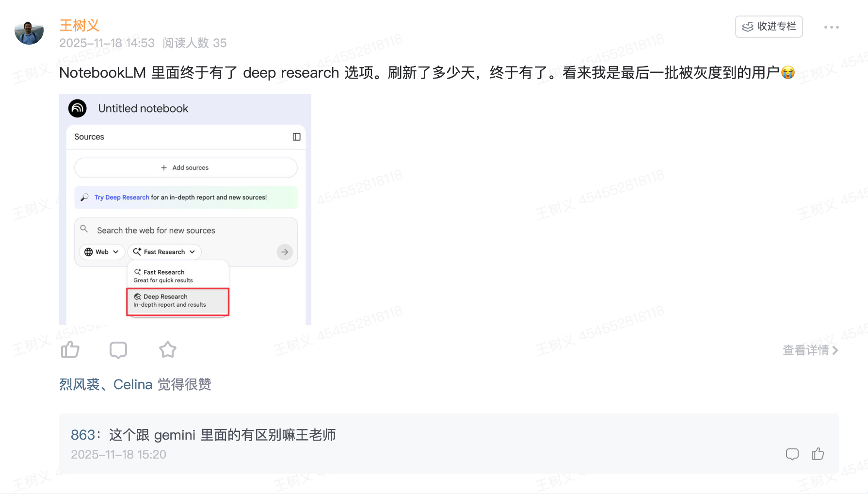Open comments on 王树义's post

point(118,349)
